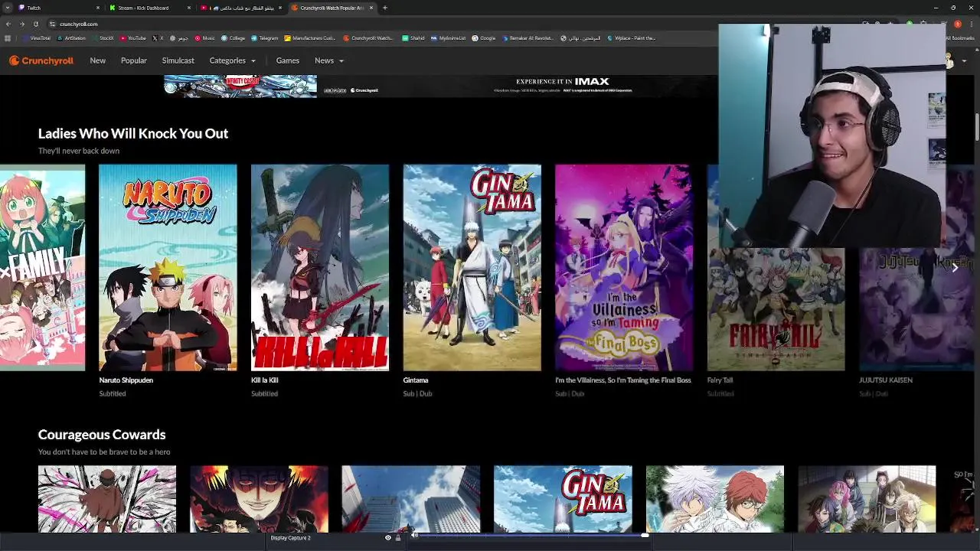
Task: Click the Fairy Tail title link
Action: point(720,380)
